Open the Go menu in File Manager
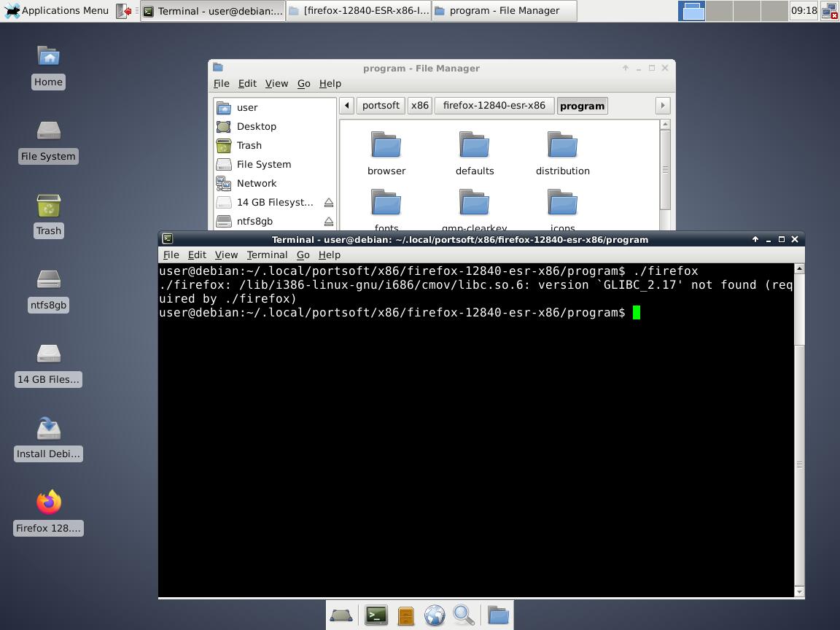This screenshot has width=840, height=630. tap(303, 84)
